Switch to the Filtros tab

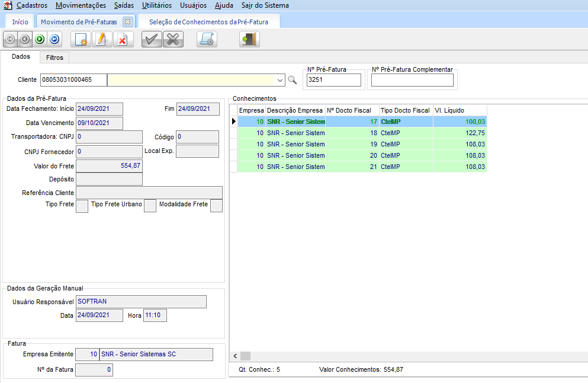point(54,58)
